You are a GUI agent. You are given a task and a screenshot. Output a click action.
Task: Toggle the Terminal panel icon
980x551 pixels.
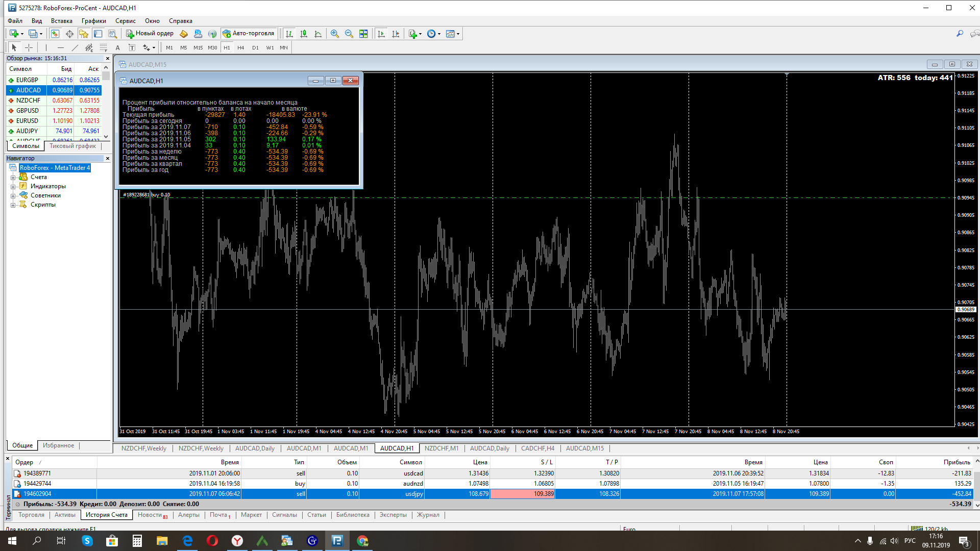click(x=98, y=34)
